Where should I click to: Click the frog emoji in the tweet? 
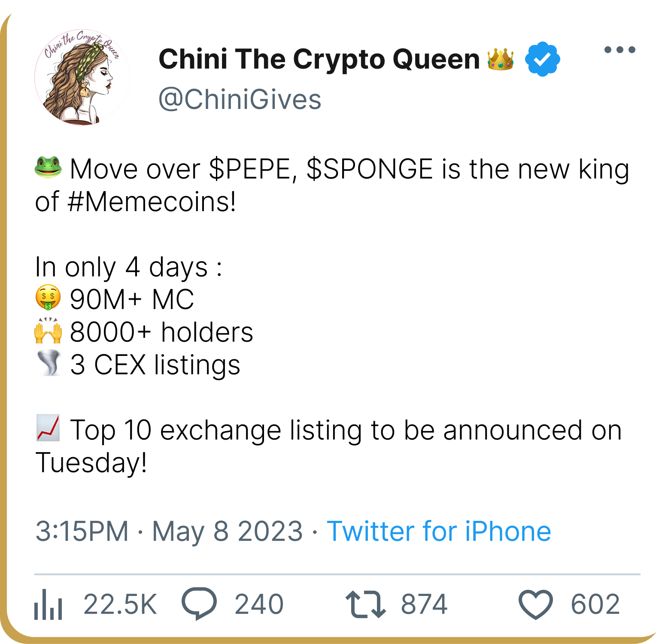click(x=48, y=167)
